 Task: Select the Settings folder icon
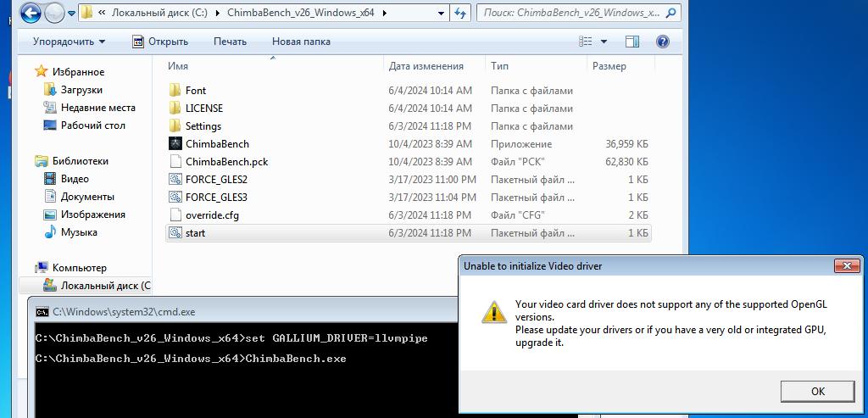coord(175,125)
